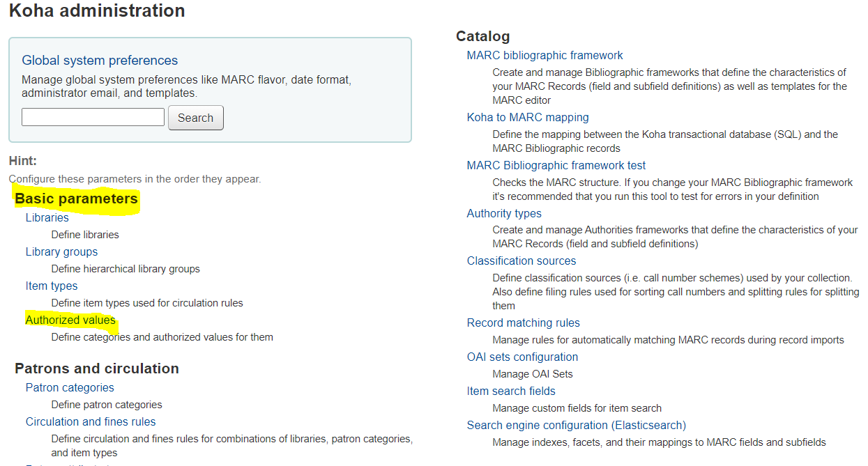
Task: Open OAI sets configuration
Action: (x=522, y=357)
